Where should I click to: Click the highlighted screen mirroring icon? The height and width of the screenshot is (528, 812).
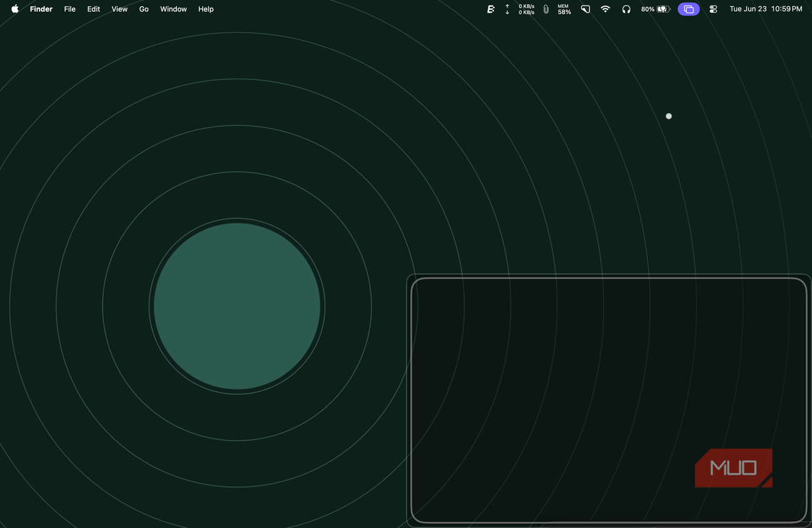pyautogui.click(x=689, y=9)
